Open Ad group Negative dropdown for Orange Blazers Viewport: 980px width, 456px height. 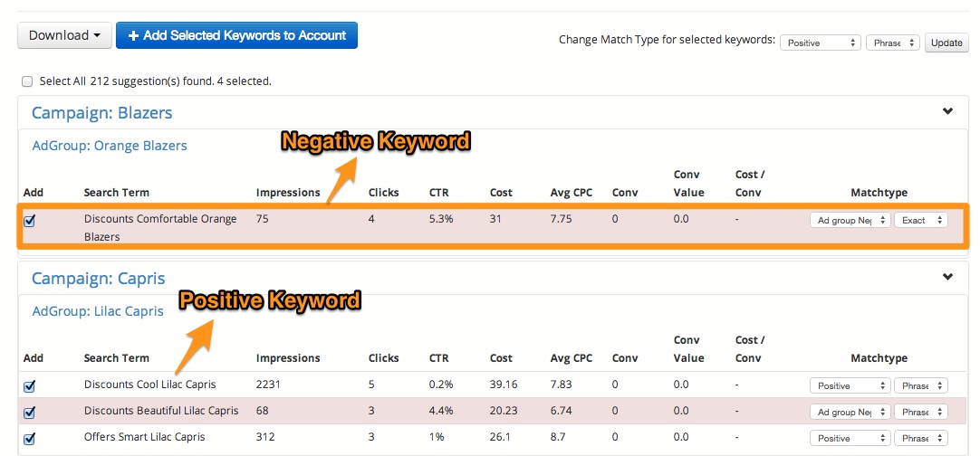850,220
